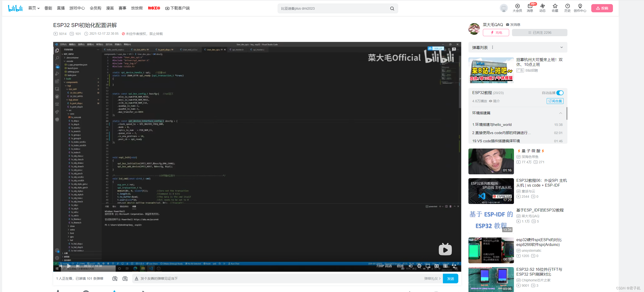Toggle danmaku display with the TV icon
Viewport: 644px width, 292px height.
[115, 278]
